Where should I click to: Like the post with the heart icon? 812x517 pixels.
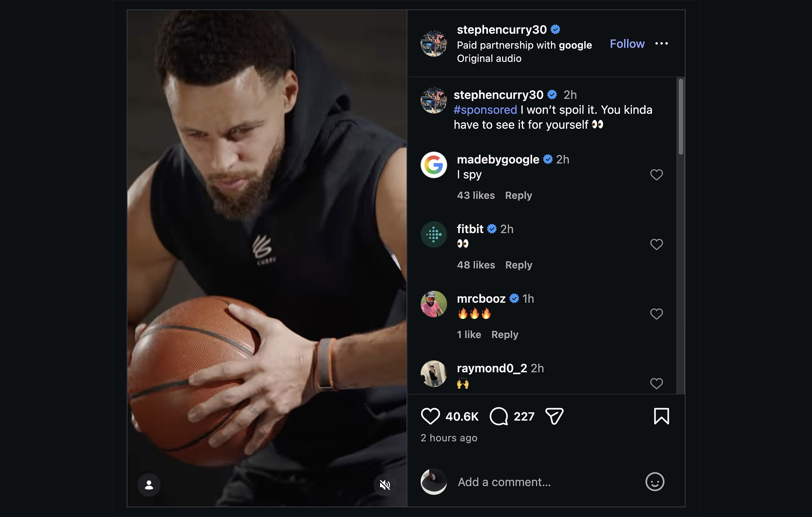pyautogui.click(x=430, y=416)
